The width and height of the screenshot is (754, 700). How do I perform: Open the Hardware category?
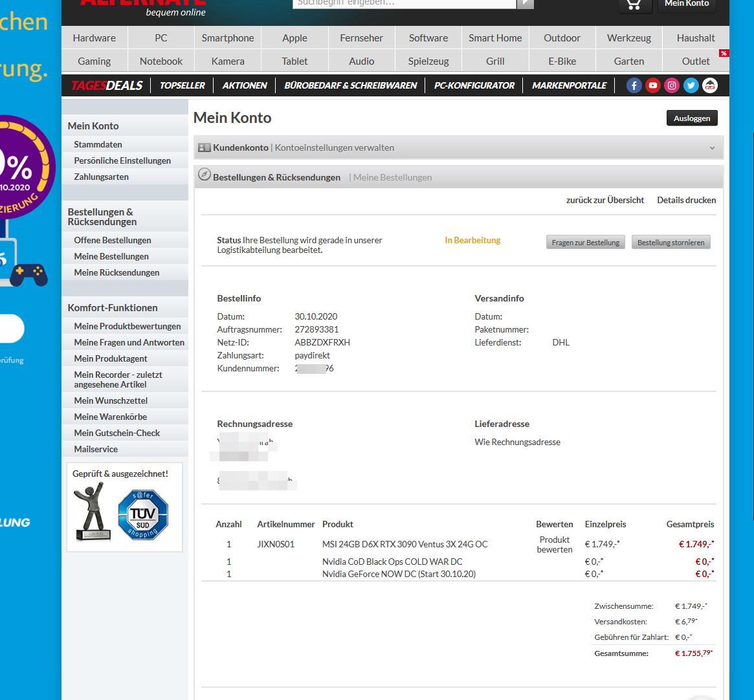click(94, 38)
